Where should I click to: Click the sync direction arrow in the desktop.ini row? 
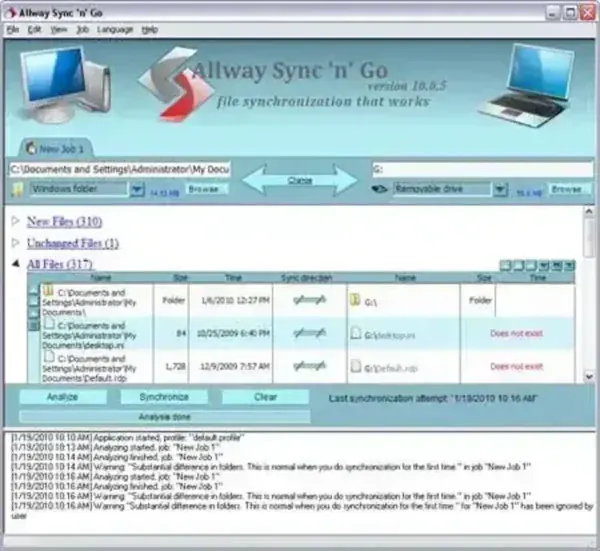[310, 333]
